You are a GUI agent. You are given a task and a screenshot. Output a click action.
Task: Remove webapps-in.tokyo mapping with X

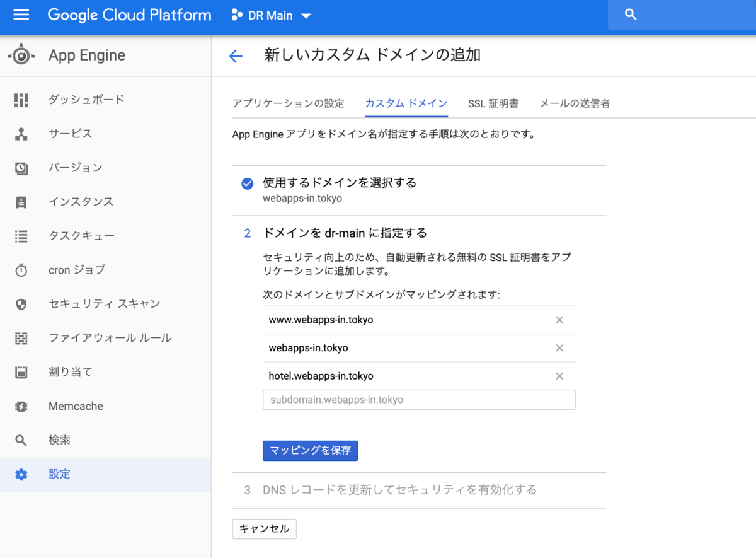pyautogui.click(x=559, y=348)
